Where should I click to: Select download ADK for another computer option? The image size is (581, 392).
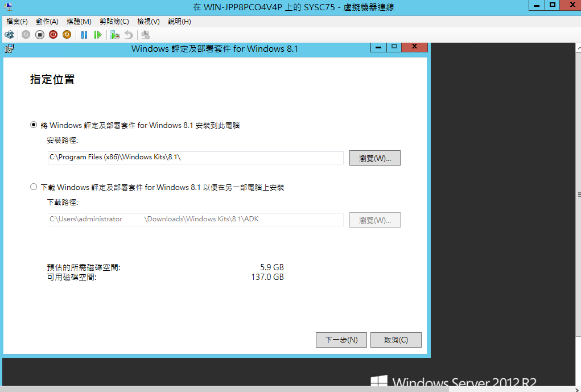[34, 187]
